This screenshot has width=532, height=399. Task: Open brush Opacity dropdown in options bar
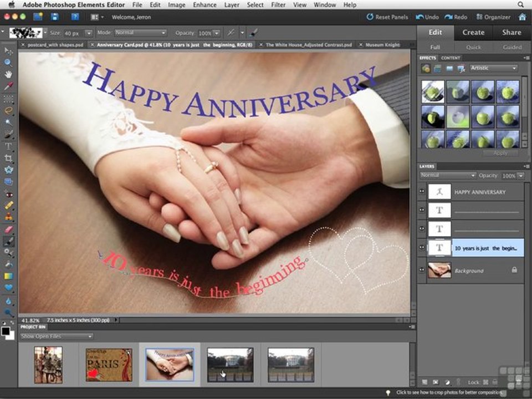217,33
